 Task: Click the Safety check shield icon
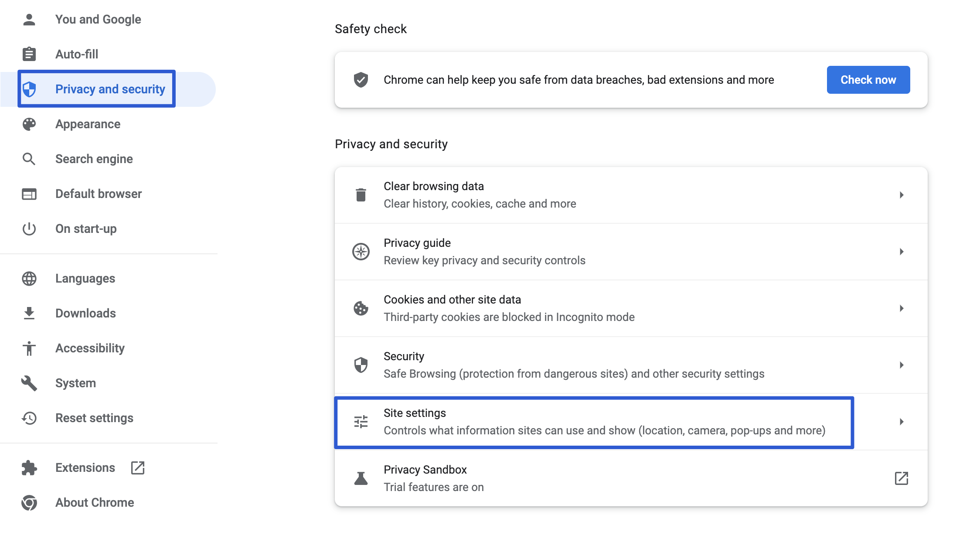click(x=361, y=80)
